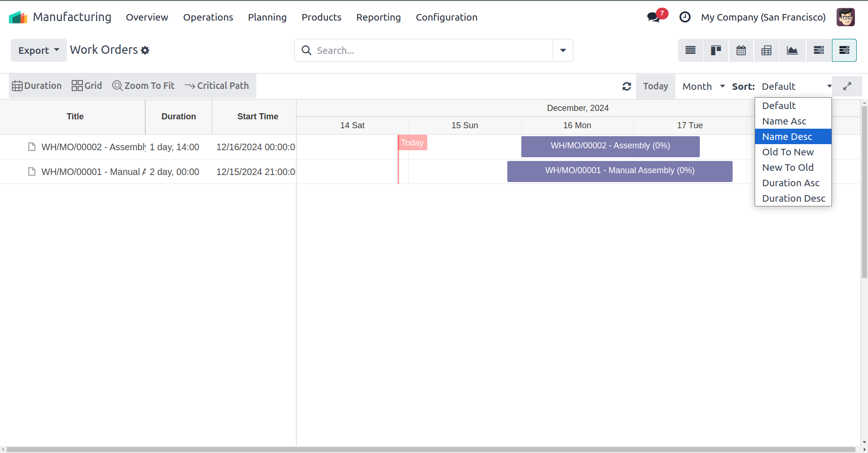Image resolution: width=868 pixels, height=453 pixels.
Task: Select Name Desc sort option
Action: pos(787,137)
